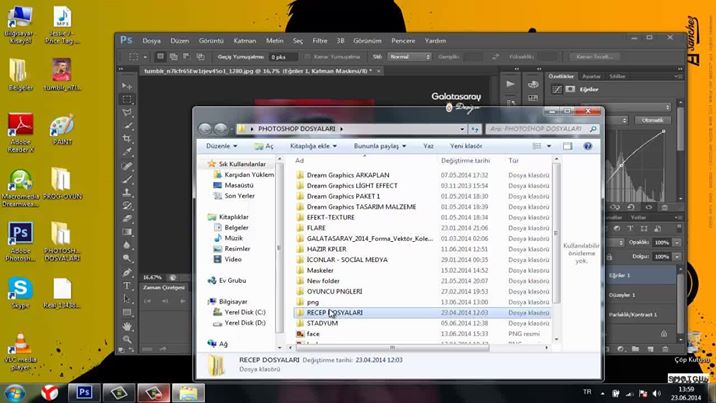Choose the New selection mode
This screenshot has width=716, height=403.
[160, 57]
